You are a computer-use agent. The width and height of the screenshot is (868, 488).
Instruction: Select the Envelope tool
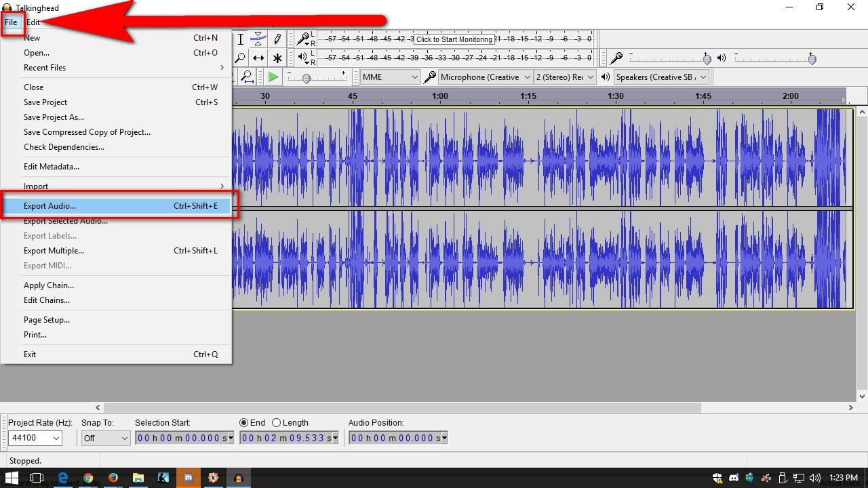coord(258,39)
